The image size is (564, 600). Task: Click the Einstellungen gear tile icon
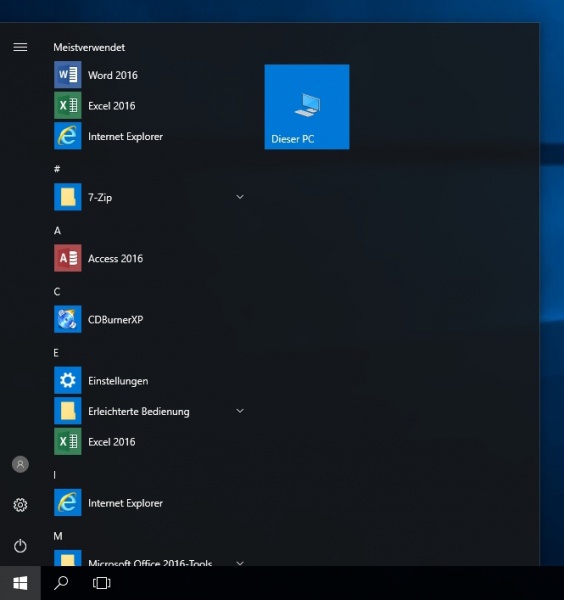(68, 381)
